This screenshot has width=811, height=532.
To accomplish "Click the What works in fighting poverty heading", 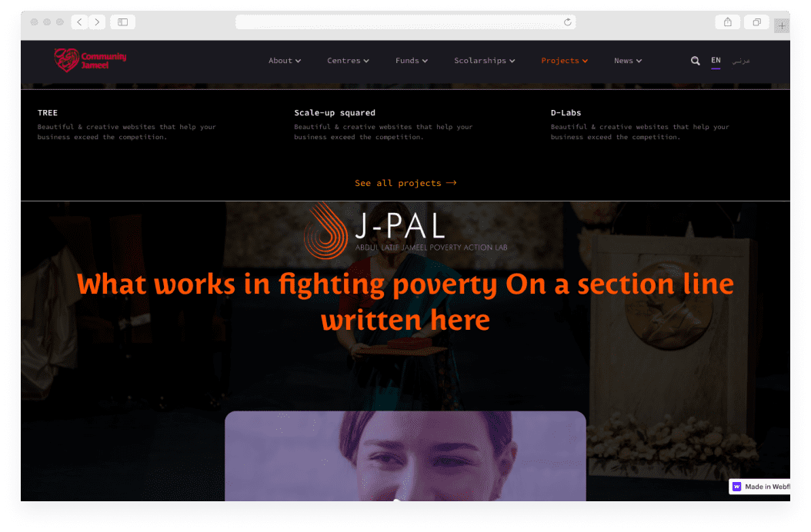I will [405, 302].
